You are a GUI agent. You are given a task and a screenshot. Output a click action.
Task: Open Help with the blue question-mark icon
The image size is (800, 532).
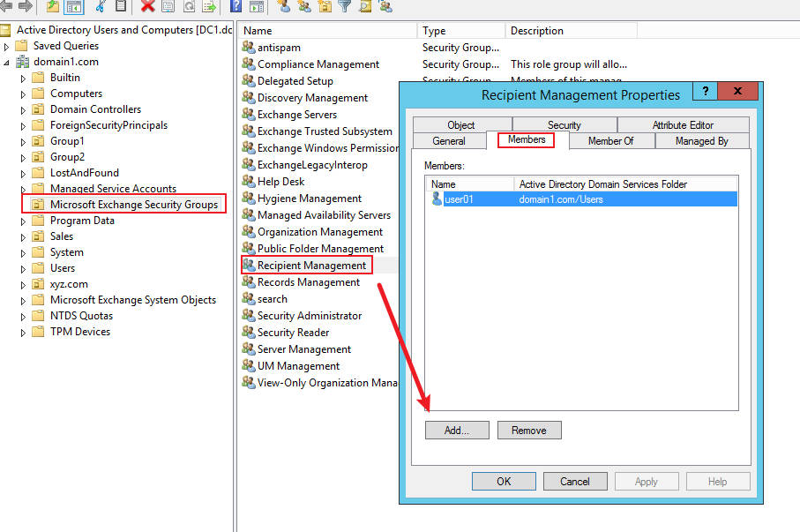pyautogui.click(x=236, y=5)
